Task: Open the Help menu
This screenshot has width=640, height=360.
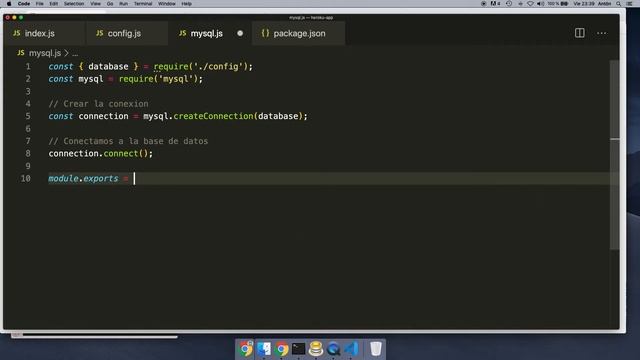Action: (187, 4)
